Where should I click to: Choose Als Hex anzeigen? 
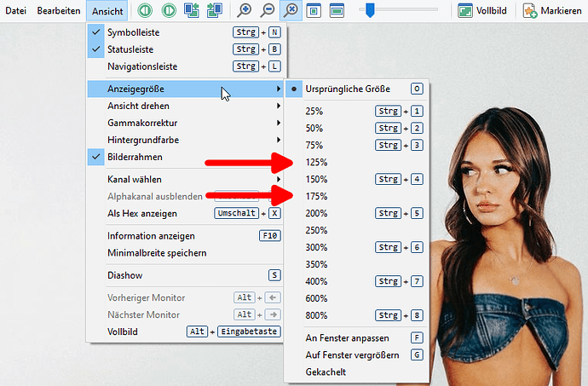click(x=185, y=213)
